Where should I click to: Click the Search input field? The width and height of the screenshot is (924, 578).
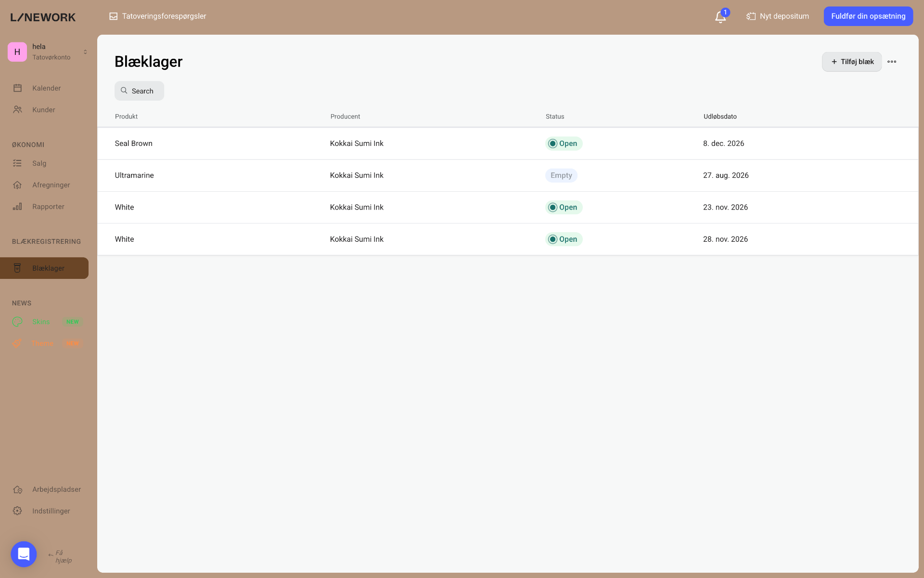click(139, 91)
